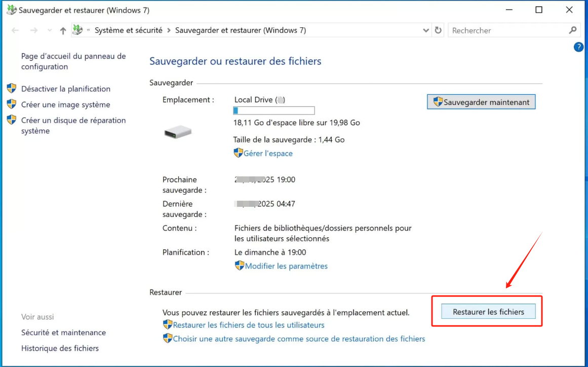Expand the address bar history dropdown
This screenshot has width=588, height=367.
[425, 30]
